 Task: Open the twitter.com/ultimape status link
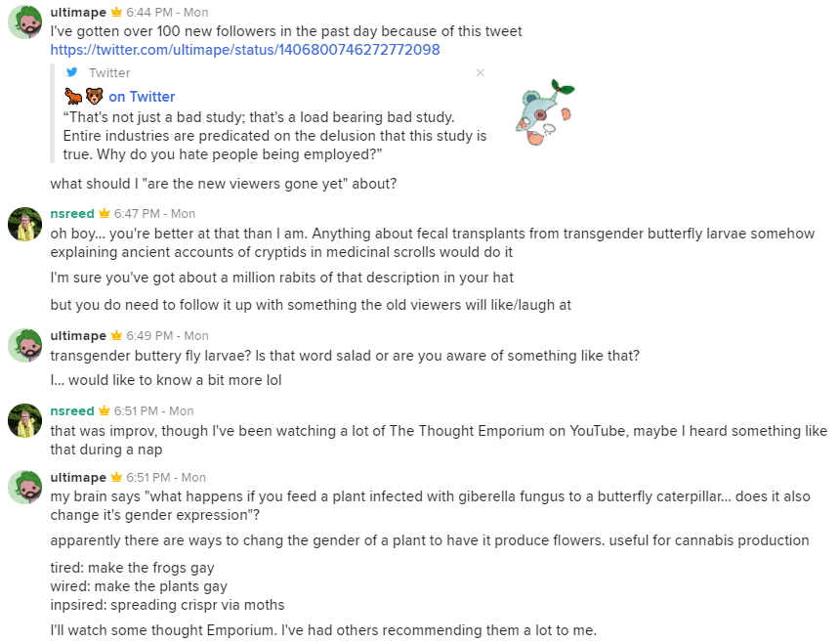(x=244, y=49)
